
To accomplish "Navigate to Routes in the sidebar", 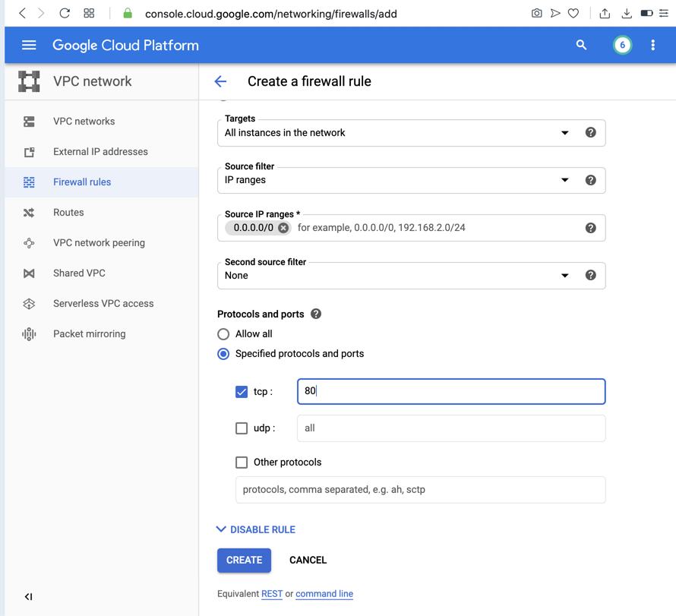I will point(68,213).
